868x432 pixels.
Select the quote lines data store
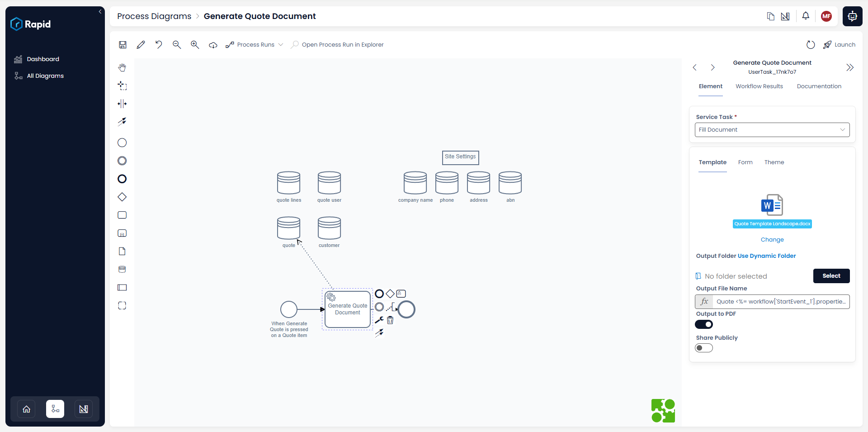click(289, 183)
